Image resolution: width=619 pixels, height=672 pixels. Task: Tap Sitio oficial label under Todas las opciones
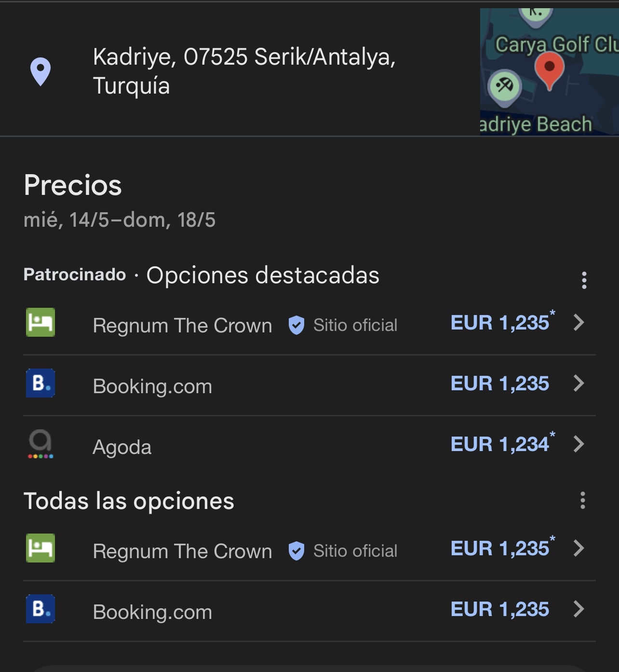pos(355,551)
